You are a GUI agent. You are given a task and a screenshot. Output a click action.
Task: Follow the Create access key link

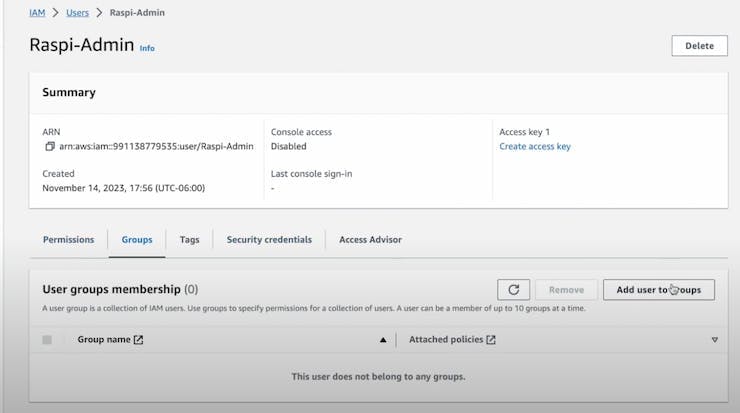535,146
